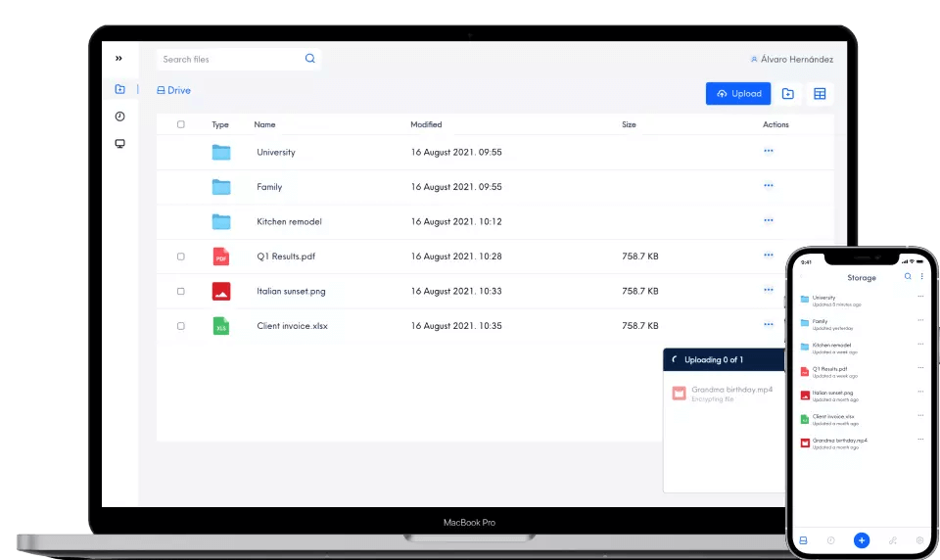Click the new folder icon button
The image size is (940, 560).
pyautogui.click(x=787, y=94)
